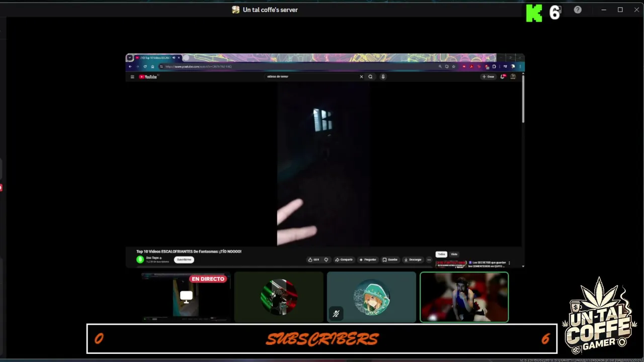The width and height of the screenshot is (644, 362).
Task: Click the browser home button
Action: (152, 66)
